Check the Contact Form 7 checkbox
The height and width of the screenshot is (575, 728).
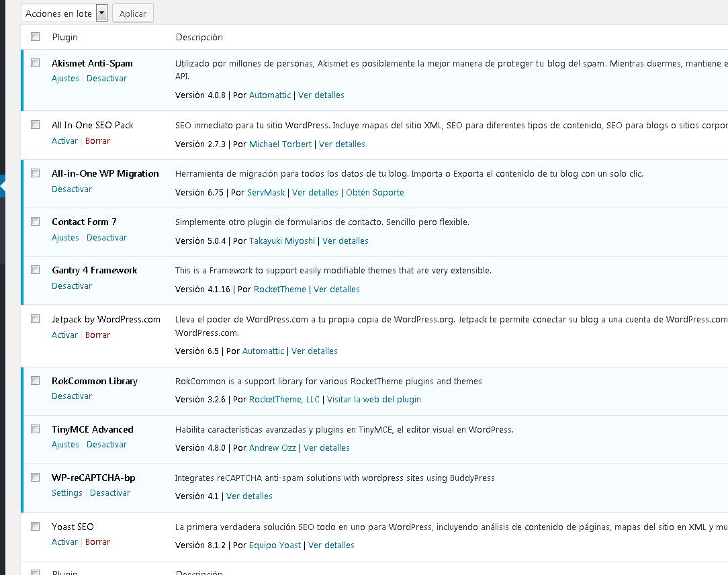click(36, 221)
